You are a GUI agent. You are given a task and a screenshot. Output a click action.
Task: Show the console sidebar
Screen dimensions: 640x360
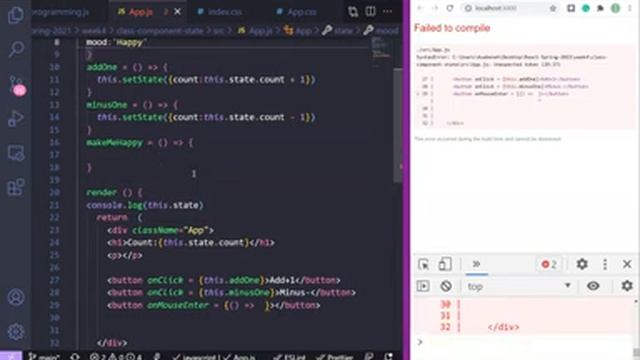tap(423, 286)
